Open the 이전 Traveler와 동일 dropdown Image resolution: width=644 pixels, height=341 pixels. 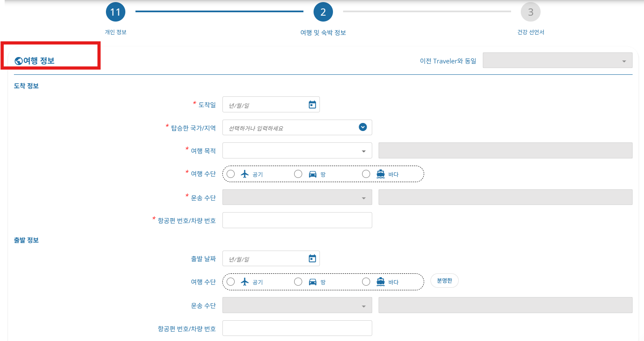[x=623, y=60]
